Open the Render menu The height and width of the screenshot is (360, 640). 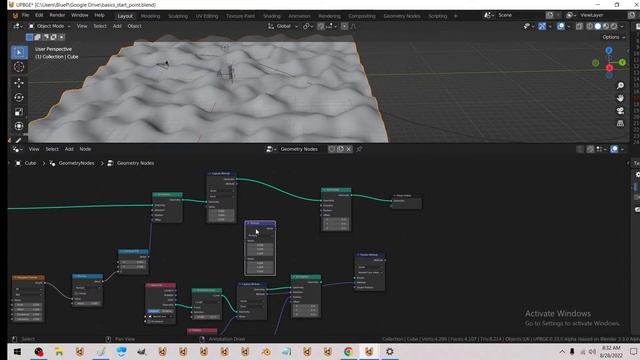[x=57, y=15]
